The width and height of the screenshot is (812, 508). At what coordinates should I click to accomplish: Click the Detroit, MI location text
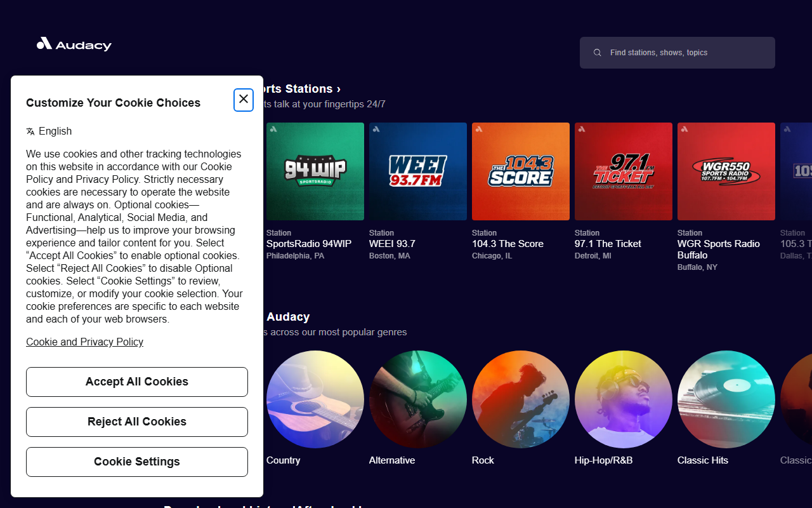pos(593,256)
